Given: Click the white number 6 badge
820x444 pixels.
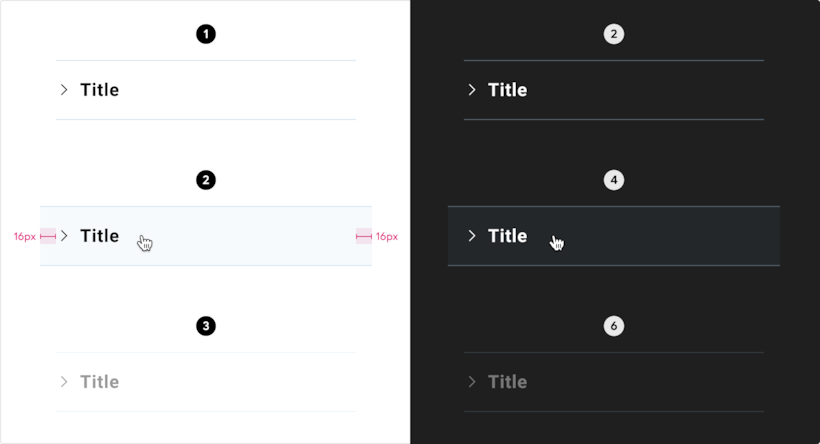Looking at the screenshot, I should (x=614, y=326).
